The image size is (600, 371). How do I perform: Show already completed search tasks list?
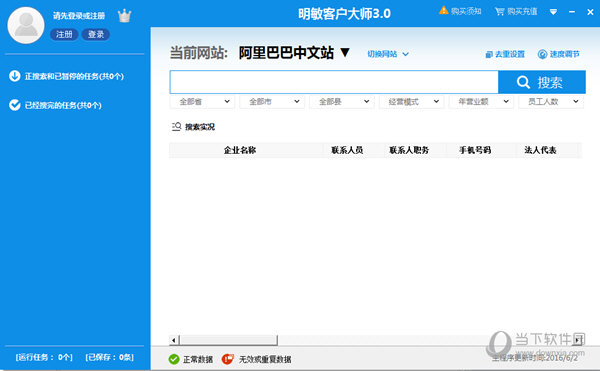pos(55,105)
